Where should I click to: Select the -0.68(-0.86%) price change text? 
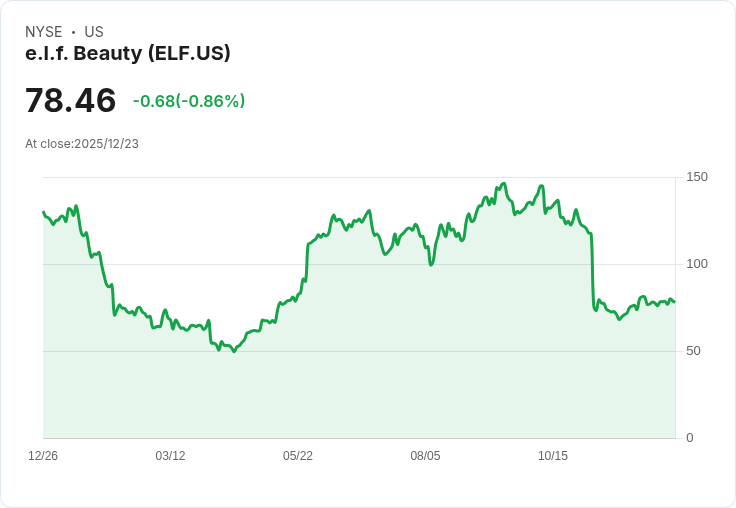pos(189,101)
